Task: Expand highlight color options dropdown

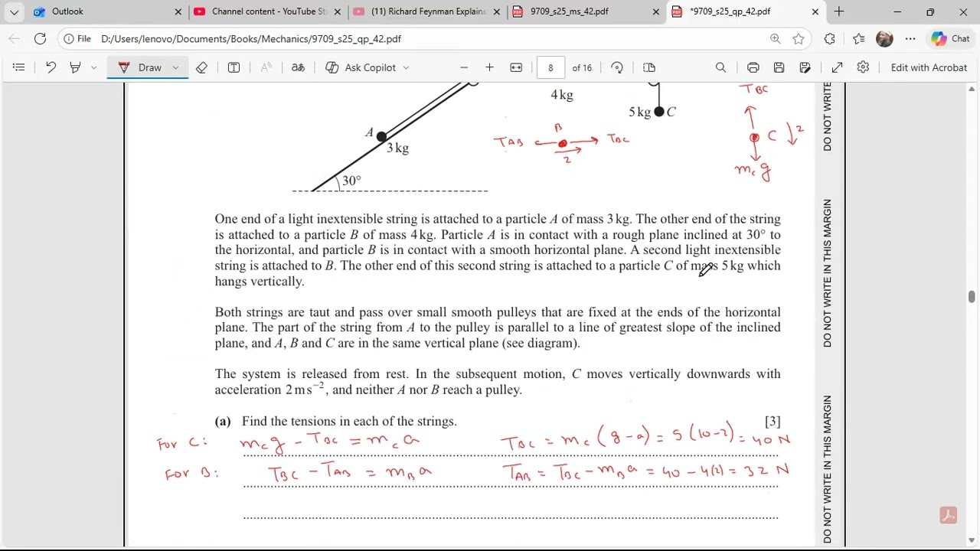Action: (93, 67)
